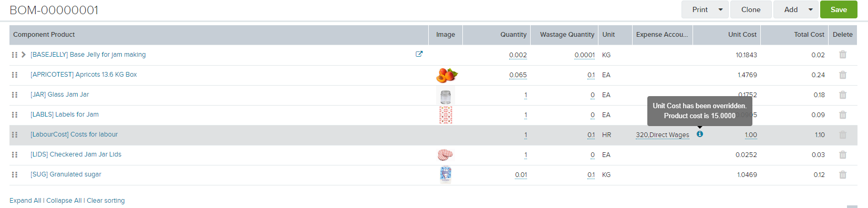This screenshot has width=868, height=208.
Task: Edit the 320,Direct Wages expense account
Action: click(x=662, y=135)
